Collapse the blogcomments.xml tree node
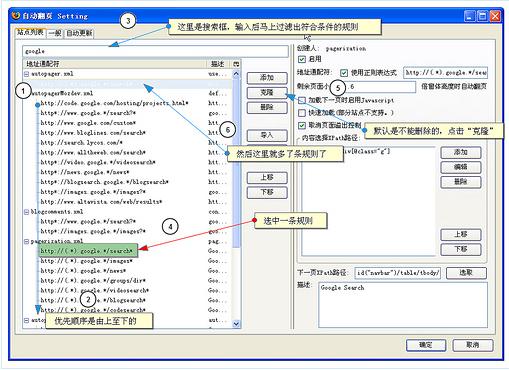 click(x=26, y=212)
